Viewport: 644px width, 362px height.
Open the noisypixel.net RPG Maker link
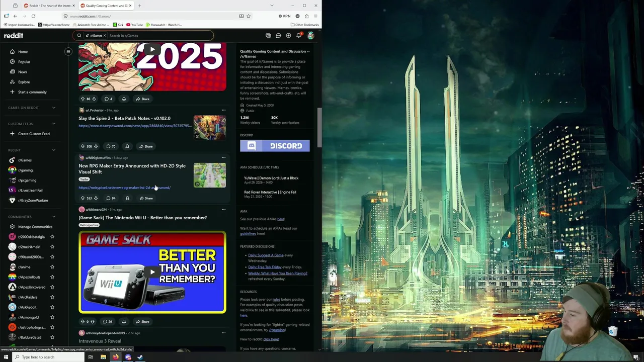[124, 188]
